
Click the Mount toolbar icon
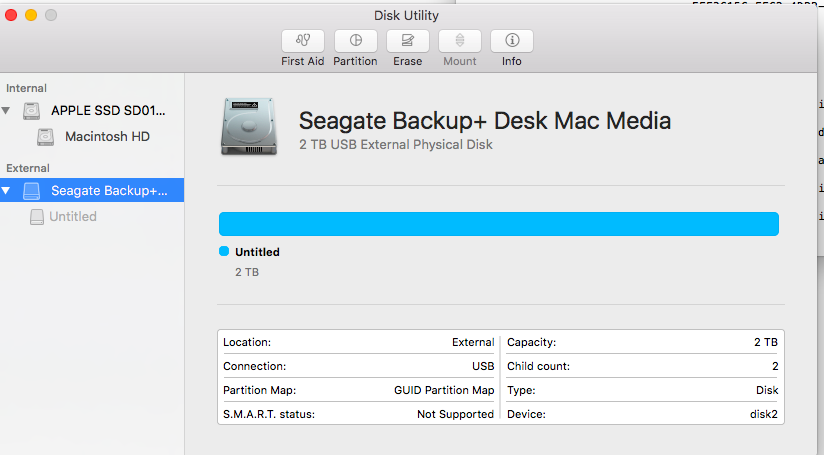tap(460, 41)
